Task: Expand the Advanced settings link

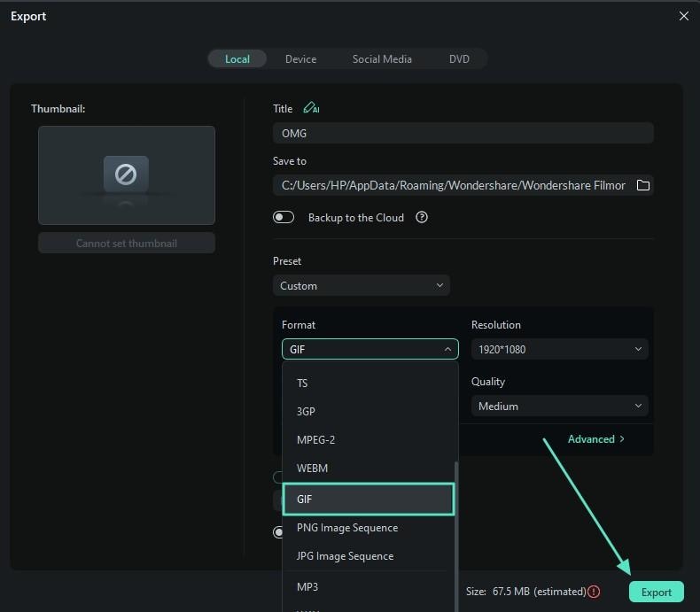Action: 596,439
